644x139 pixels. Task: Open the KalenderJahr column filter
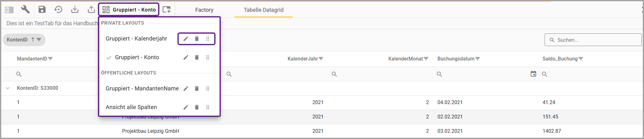coord(321,59)
